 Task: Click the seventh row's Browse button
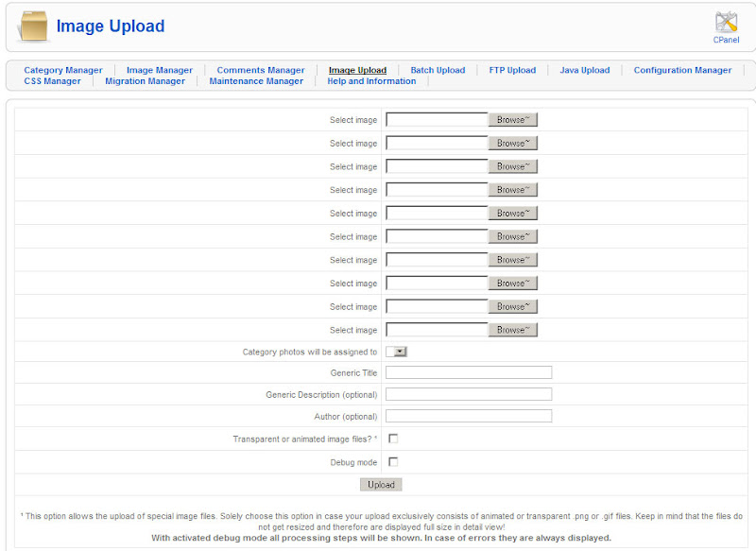(513, 260)
